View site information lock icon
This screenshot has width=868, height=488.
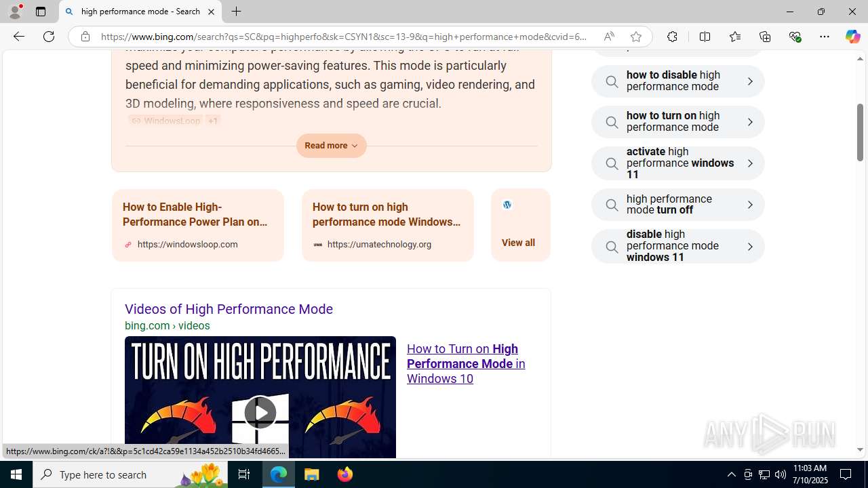click(x=85, y=37)
